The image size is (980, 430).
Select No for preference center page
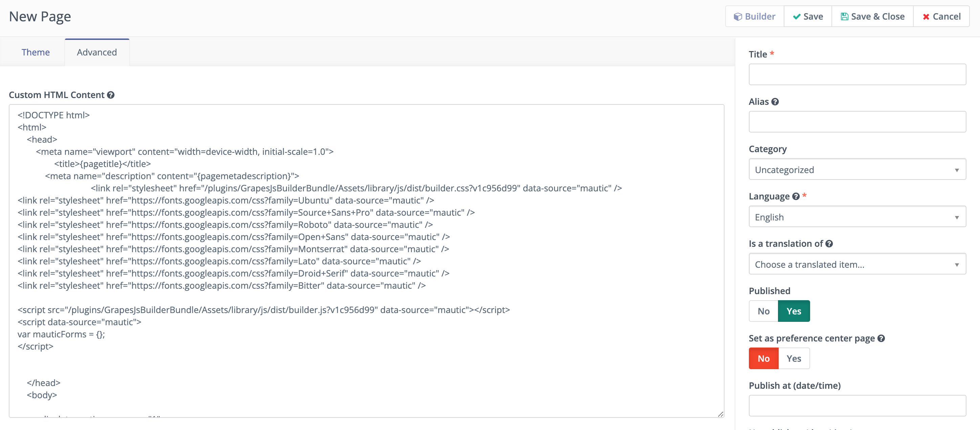(x=763, y=359)
